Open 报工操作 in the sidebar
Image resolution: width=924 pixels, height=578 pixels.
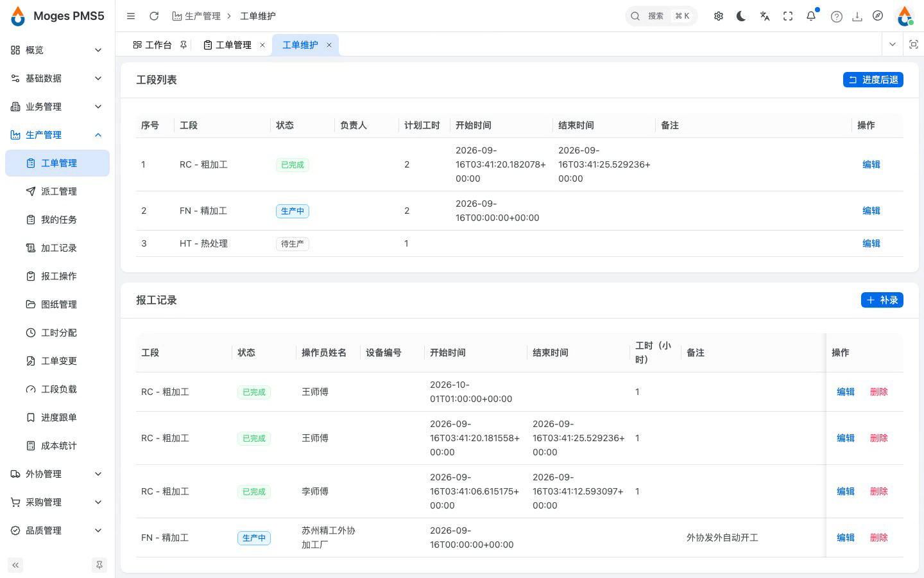click(x=57, y=276)
